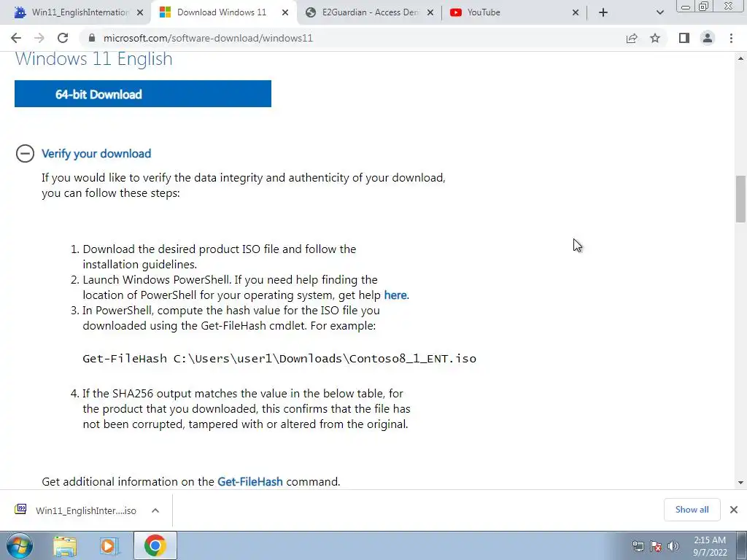
Task: Close the Download Windows 11 tab
Action: (x=285, y=12)
